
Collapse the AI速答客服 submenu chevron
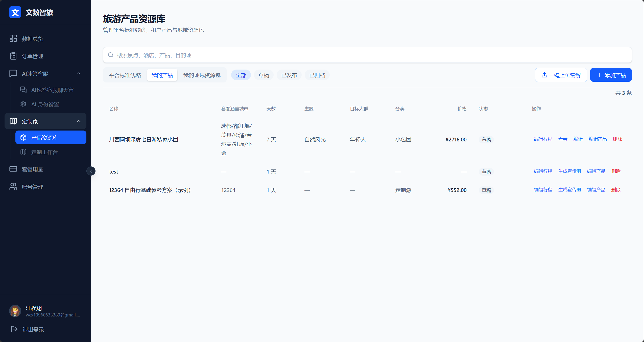point(79,74)
